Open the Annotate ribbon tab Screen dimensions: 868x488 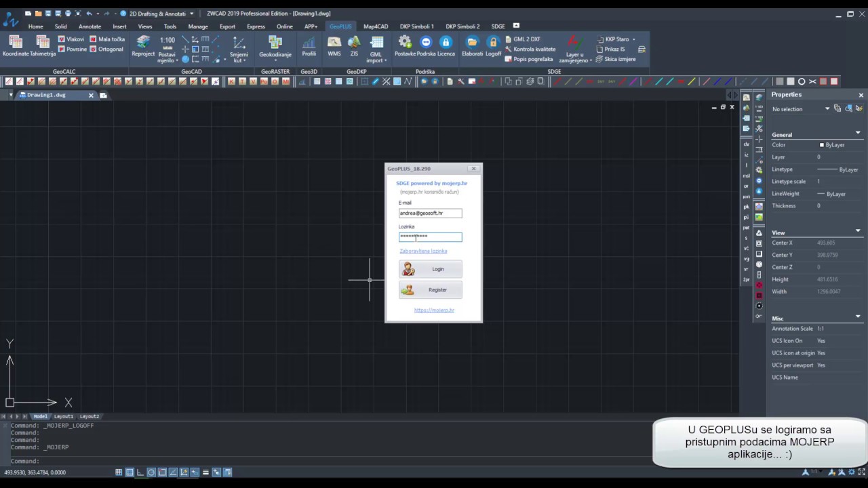click(90, 26)
